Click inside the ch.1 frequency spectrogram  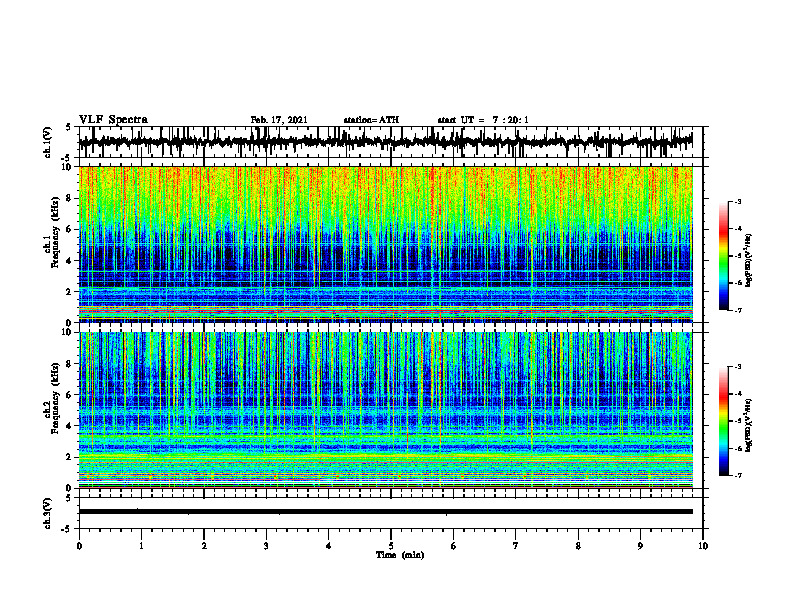click(x=385, y=244)
